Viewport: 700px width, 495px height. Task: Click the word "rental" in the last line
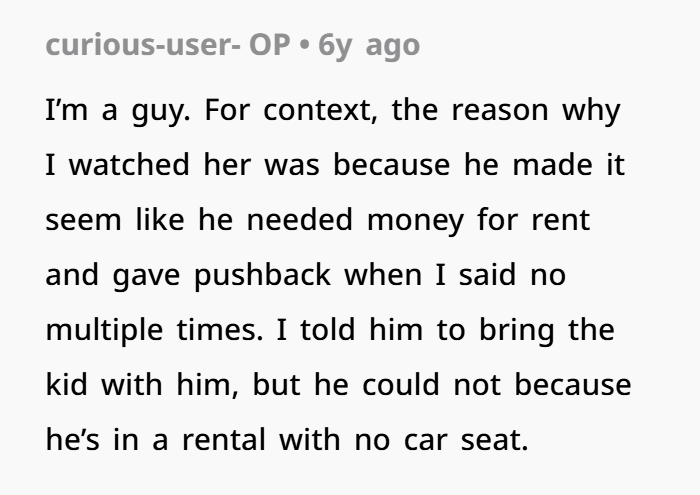pyautogui.click(x=224, y=440)
